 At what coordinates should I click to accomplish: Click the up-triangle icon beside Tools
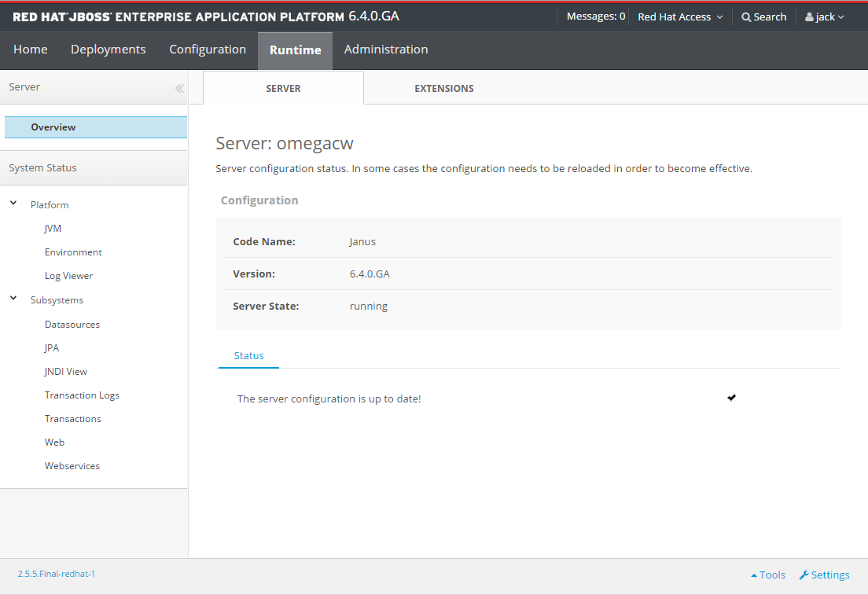(x=753, y=575)
